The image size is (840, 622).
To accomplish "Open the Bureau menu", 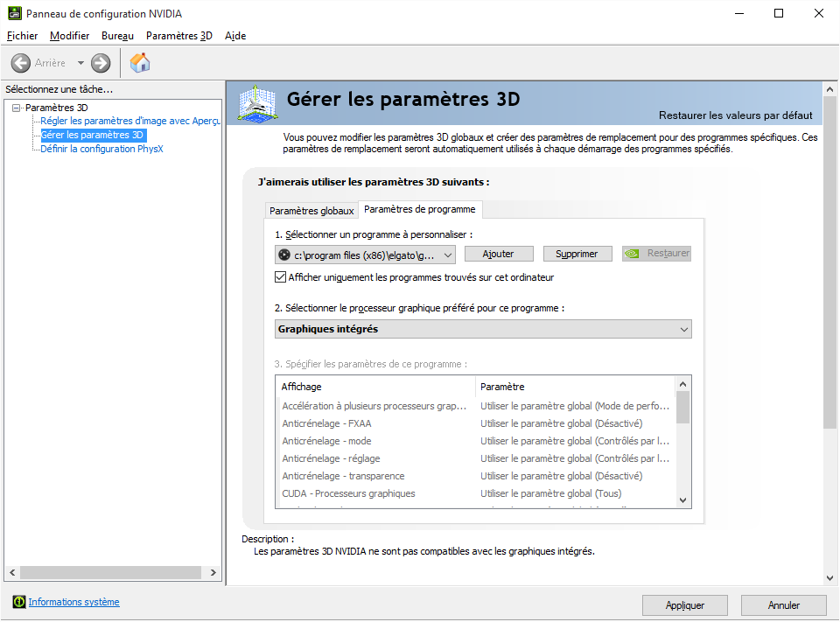I will click(117, 36).
